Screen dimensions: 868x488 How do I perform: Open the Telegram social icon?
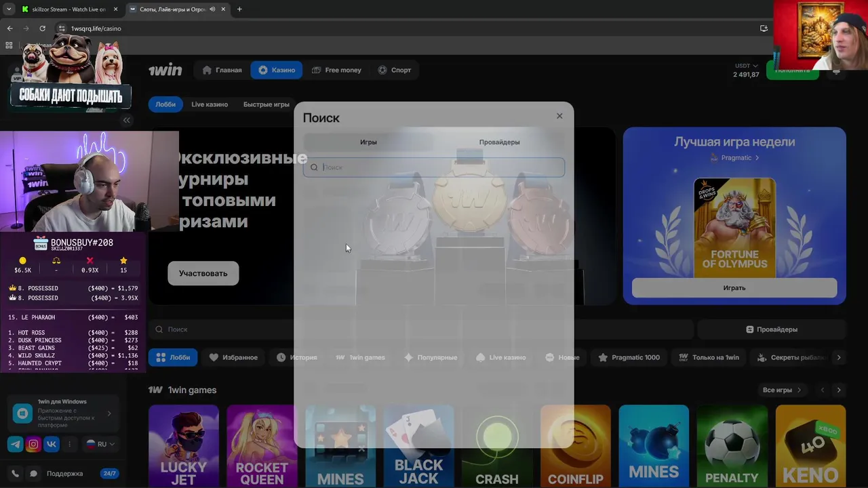coord(15,445)
